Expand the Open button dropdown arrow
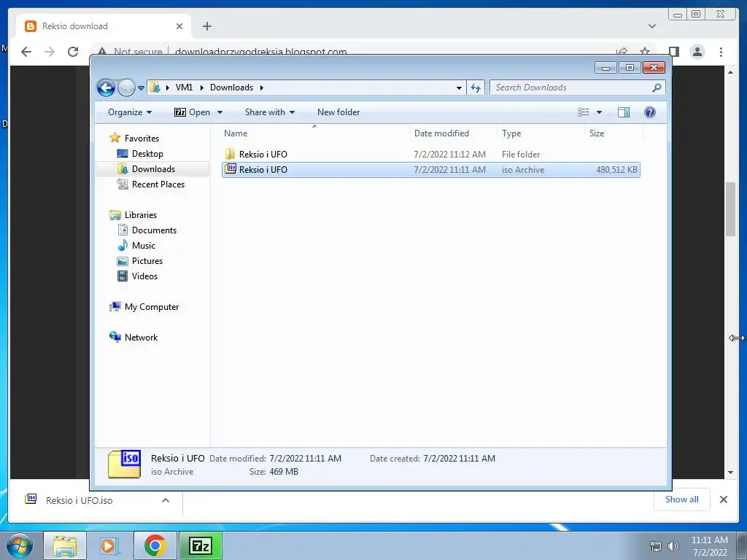The image size is (747, 560). coord(220,112)
